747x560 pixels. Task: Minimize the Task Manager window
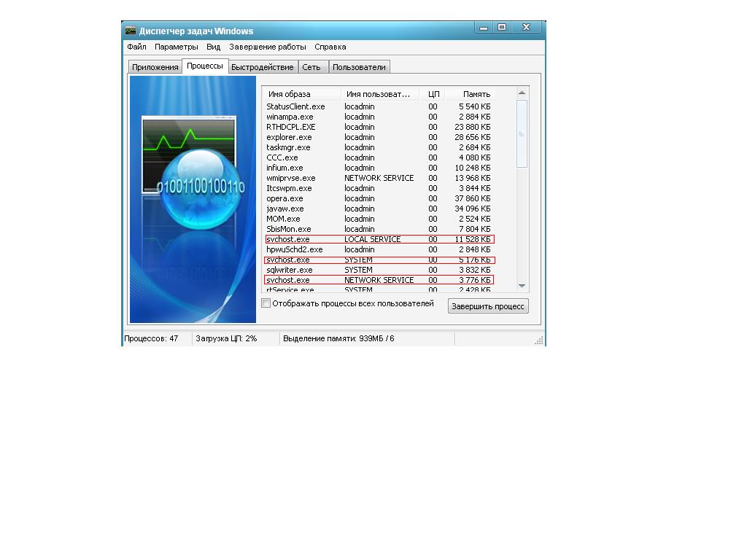pos(484,28)
